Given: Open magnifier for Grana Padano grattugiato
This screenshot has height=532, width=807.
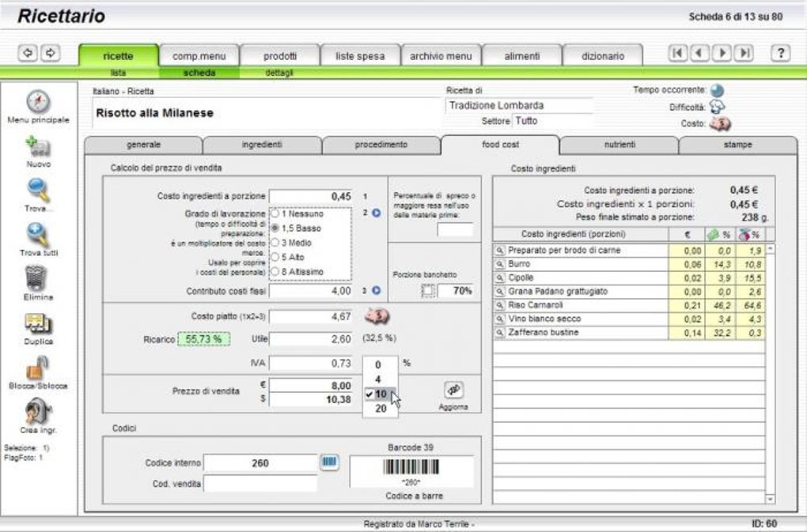Looking at the screenshot, I should (499, 292).
